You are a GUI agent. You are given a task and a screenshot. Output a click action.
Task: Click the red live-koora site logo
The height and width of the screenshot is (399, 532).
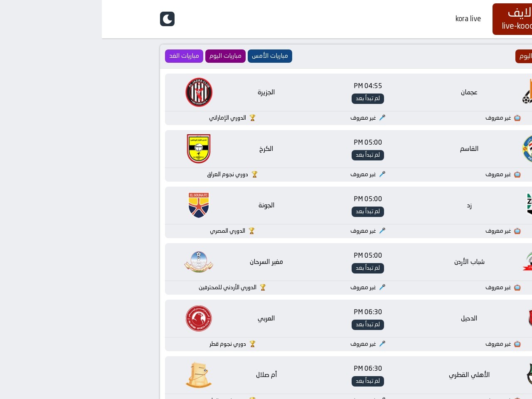pos(512,19)
